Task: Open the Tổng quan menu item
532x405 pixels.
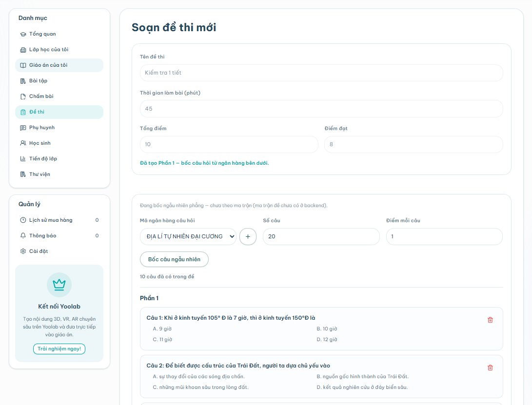Action: (59, 34)
